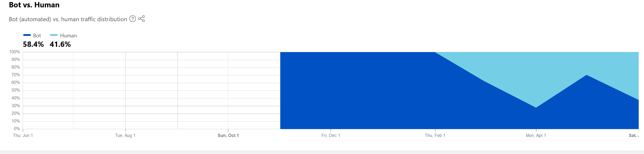Click the Thu, Feb 1 axis label
The image size is (644, 154).
tap(435, 135)
